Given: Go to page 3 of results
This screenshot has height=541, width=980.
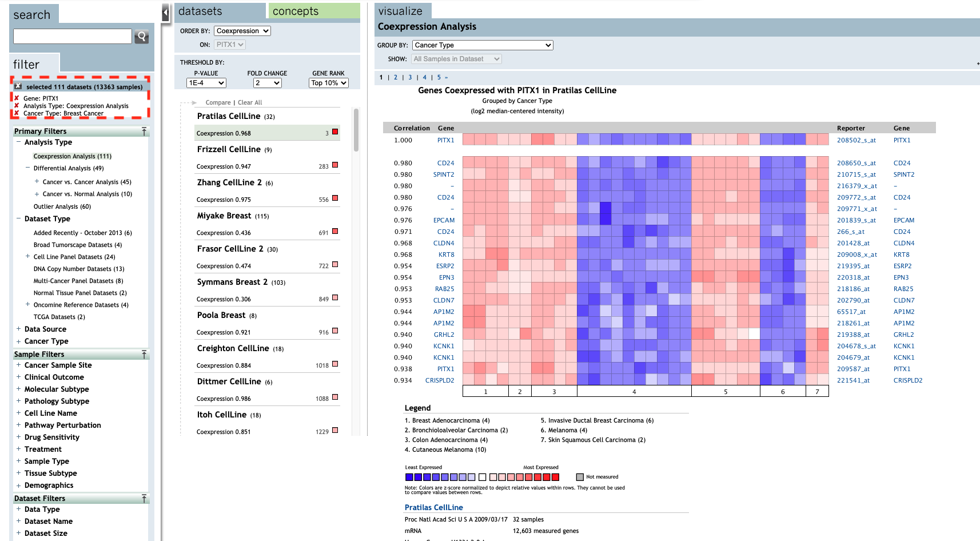Looking at the screenshot, I should 410,77.
